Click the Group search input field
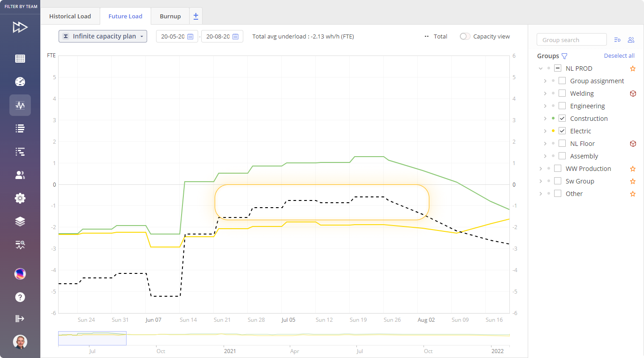The width and height of the screenshot is (644, 358). (572, 40)
